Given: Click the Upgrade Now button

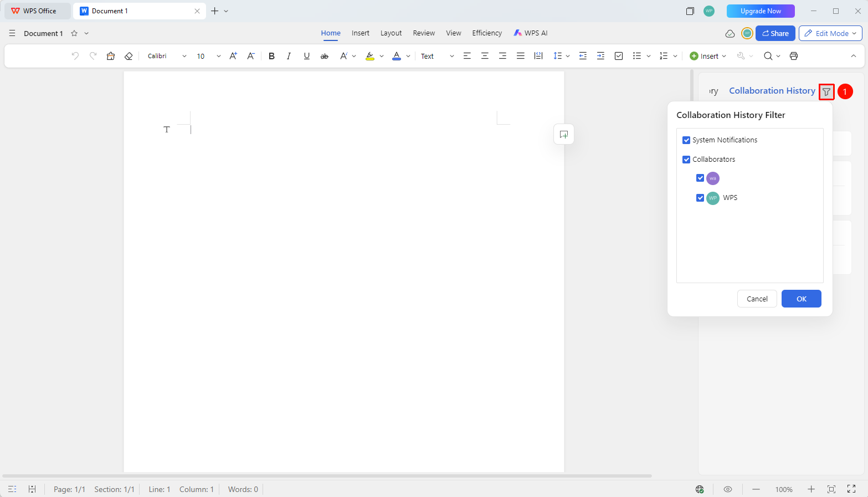Looking at the screenshot, I should coord(761,11).
